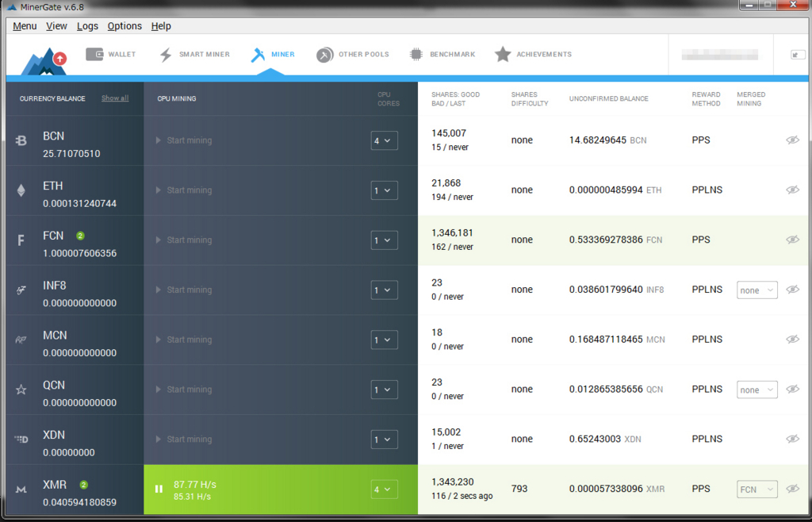This screenshot has width=812, height=522.
Task: Click the QCN star currency icon
Action: (x=21, y=390)
